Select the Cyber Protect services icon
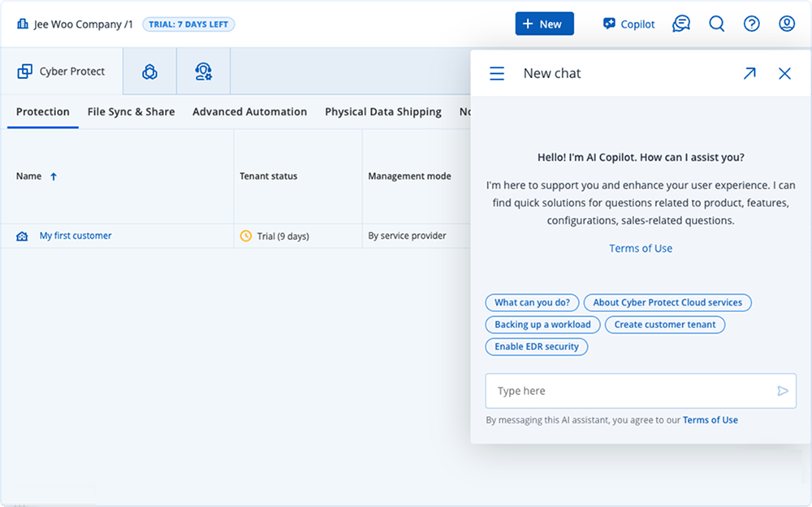The image size is (812, 507). coord(149,71)
